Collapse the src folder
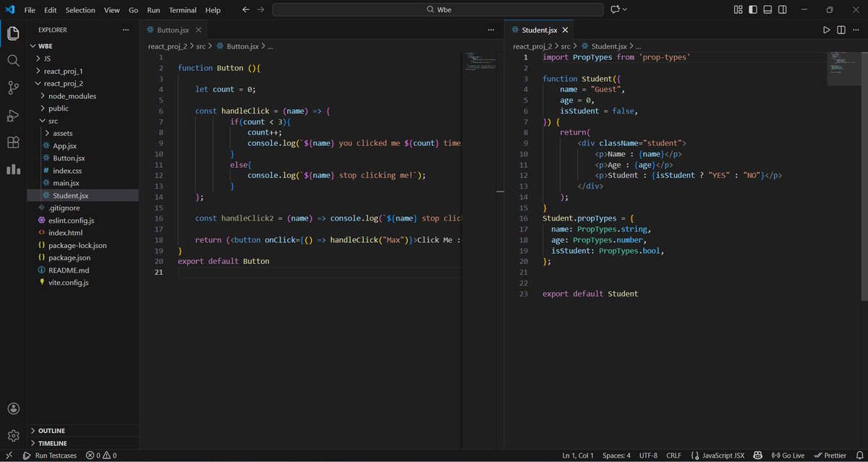868x462 pixels. pos(83,121)
